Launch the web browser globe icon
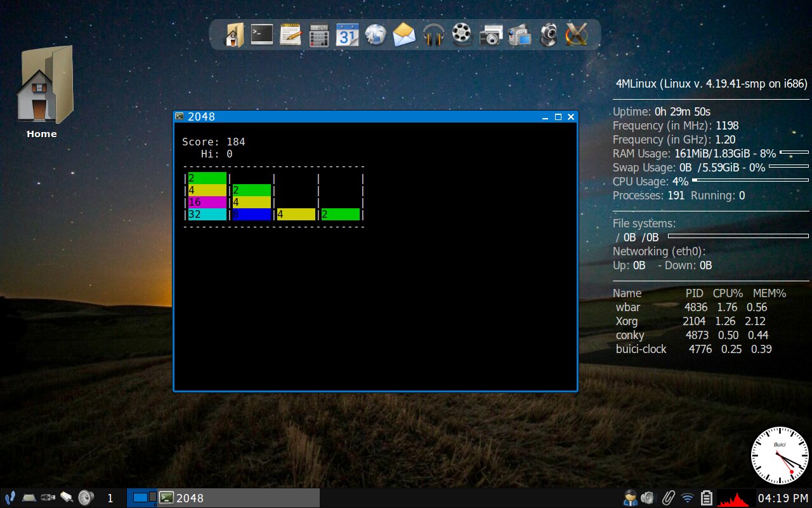Screen dimensions: 812x508 pos(376,34)
